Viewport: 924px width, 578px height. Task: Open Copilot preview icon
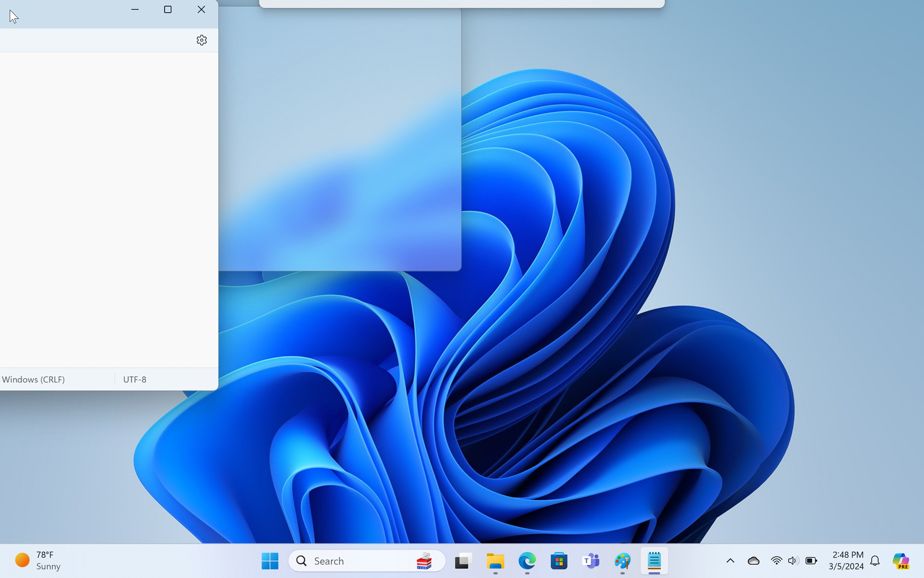pos(900,561)
